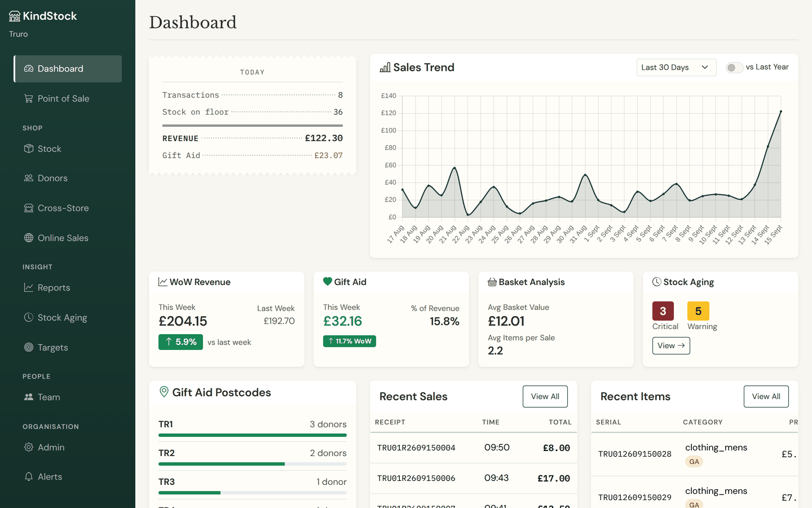Click the Reports chart icon
Viewport: 812px width, 508px height.
click(x=29, y=287)
